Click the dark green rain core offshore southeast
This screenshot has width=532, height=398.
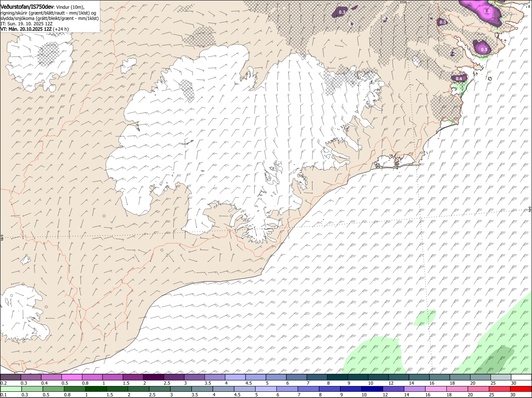pos(495,360)
